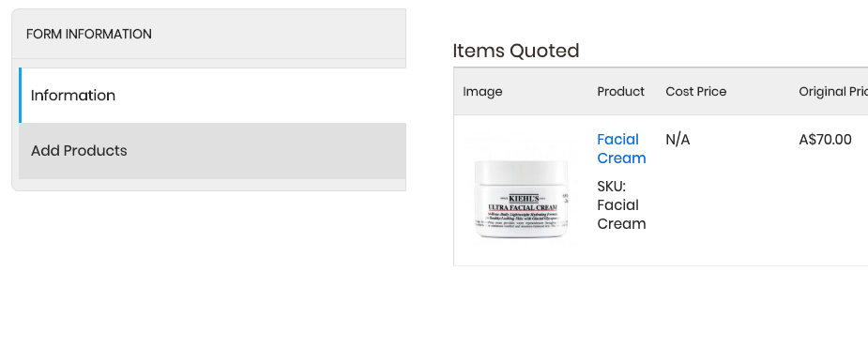
Task: Select the Cost Price column header
Action: pyautogui.click(x=696, y=91)
